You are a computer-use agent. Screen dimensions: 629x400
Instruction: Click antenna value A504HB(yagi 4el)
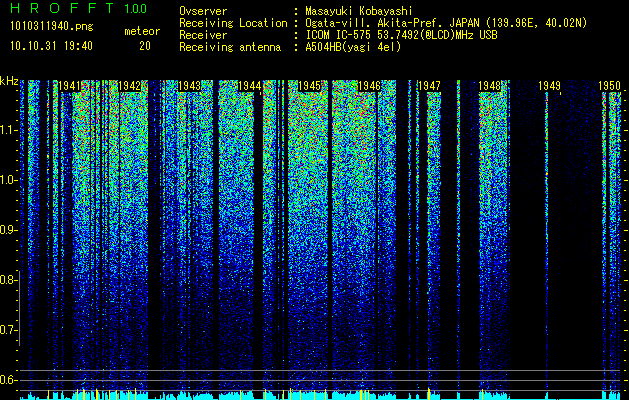pyautogui.click(x=353, y=47)
